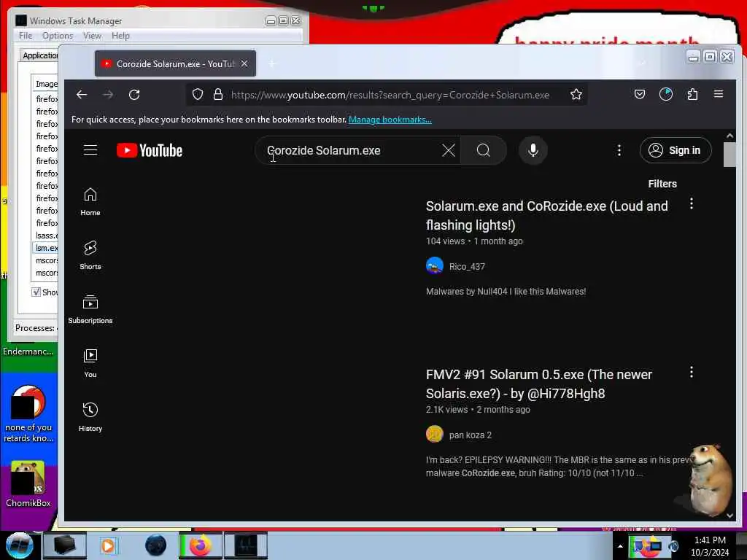Open You in the YouTube sidebar

click(x=90, y=363)
